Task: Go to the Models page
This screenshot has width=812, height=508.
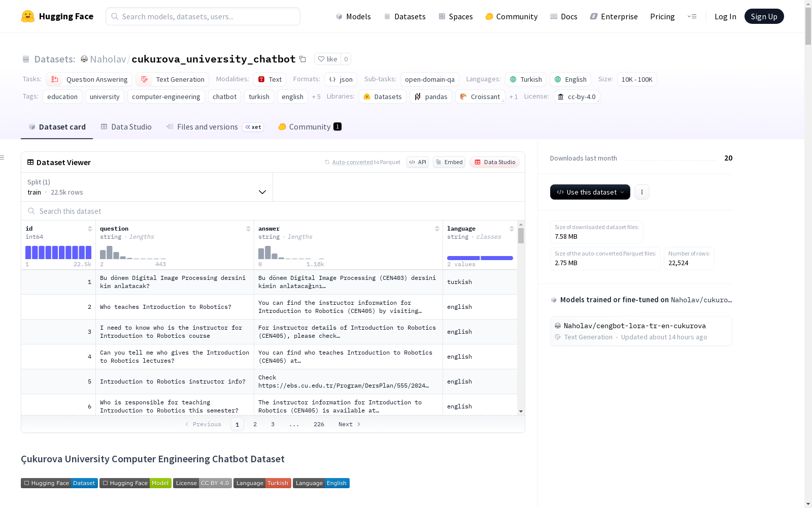Action: coord(353,16)
